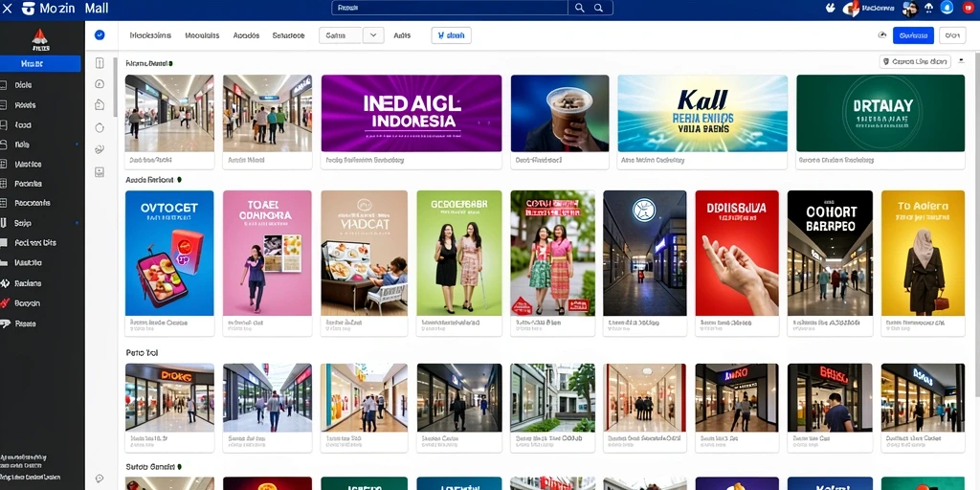
Task: Click the light-blue notification circle icon in top bar
Action: pos(947,8)
